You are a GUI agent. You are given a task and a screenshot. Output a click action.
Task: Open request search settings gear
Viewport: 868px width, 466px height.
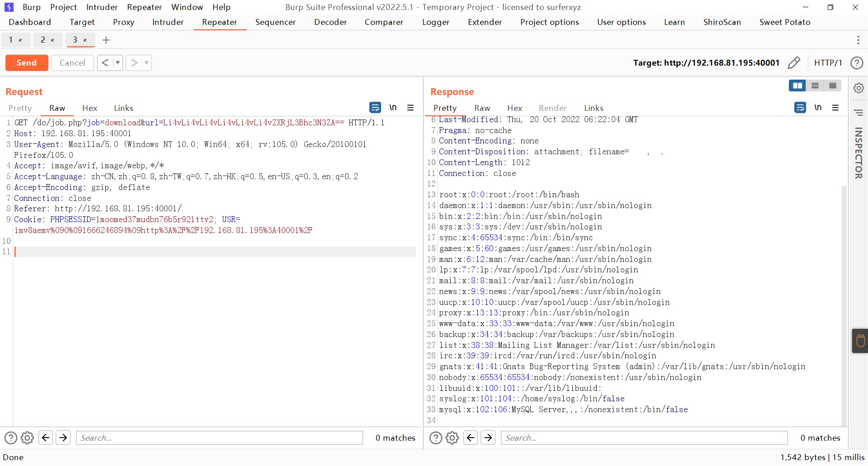tap(28, 438)
